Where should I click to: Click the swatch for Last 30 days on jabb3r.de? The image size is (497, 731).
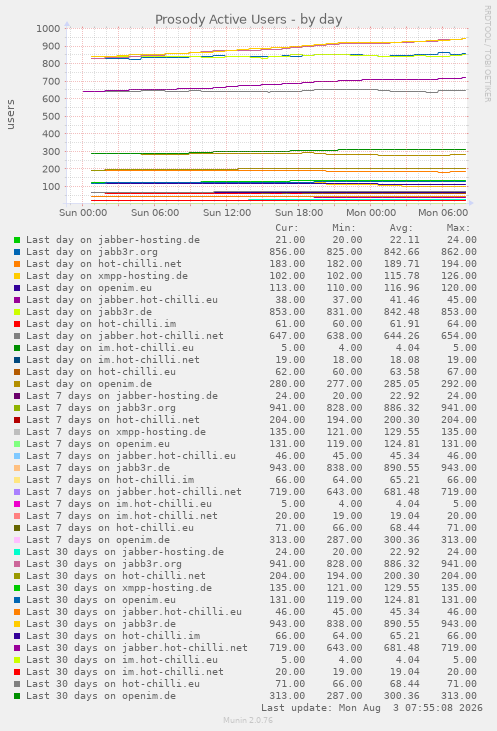(17, 624)
